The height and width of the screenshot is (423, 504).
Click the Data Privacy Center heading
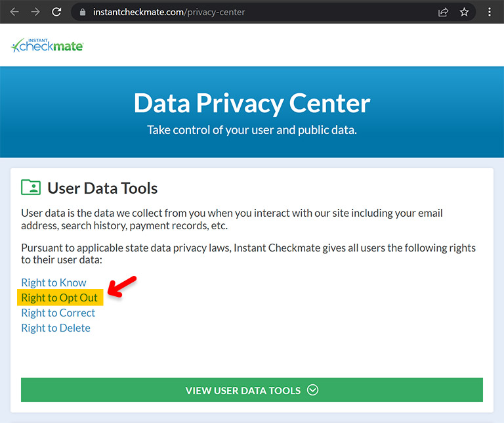[x=252, y=103]
